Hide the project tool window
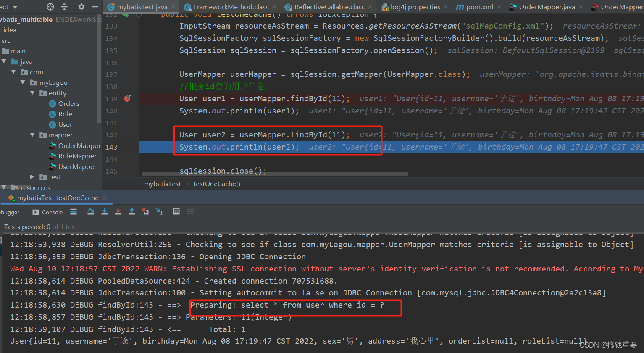This screenshot has height=353, width=644. point(95,7)
